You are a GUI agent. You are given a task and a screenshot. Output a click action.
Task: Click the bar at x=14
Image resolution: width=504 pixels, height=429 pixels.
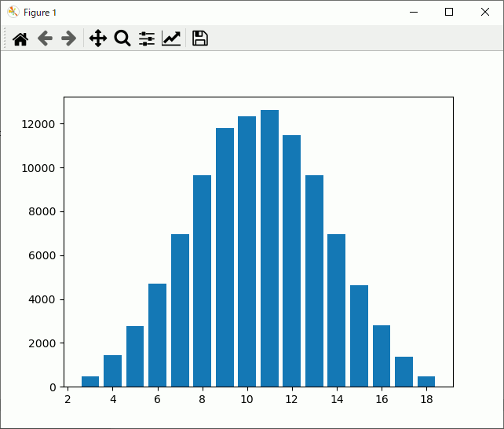click(336, 310)
